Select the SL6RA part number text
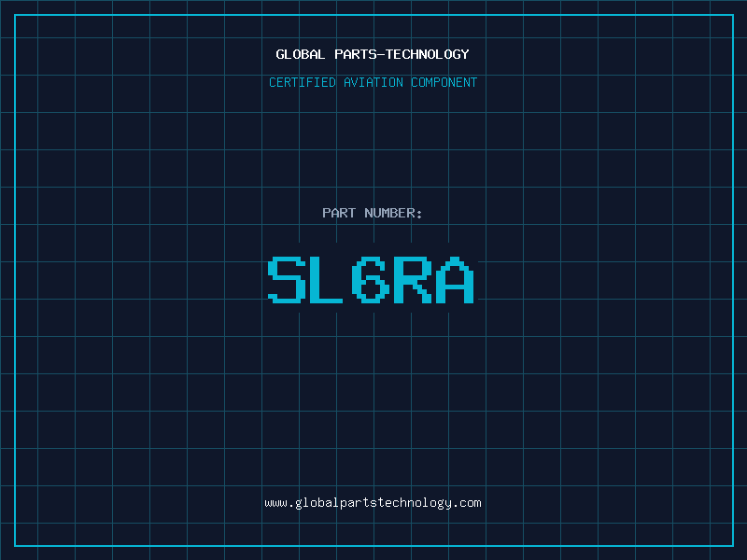 pyautogui.click(x=371, y=280)
